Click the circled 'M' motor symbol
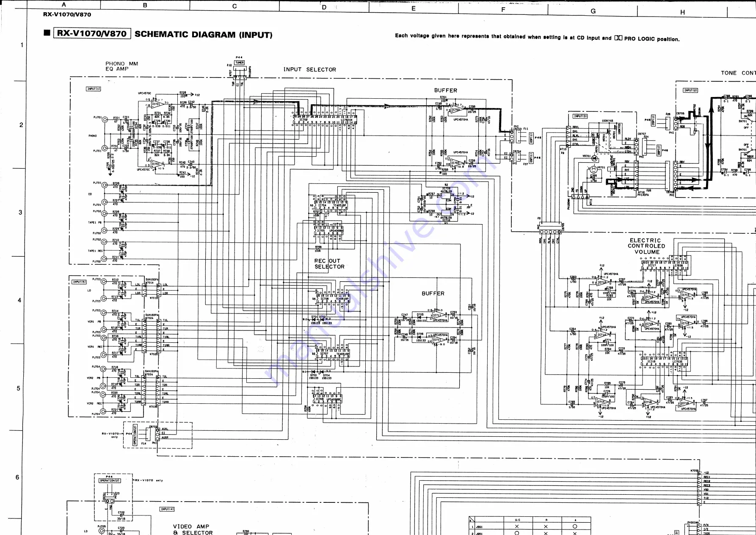This screenshot has width=756, height=535. (x=593, y=169)
